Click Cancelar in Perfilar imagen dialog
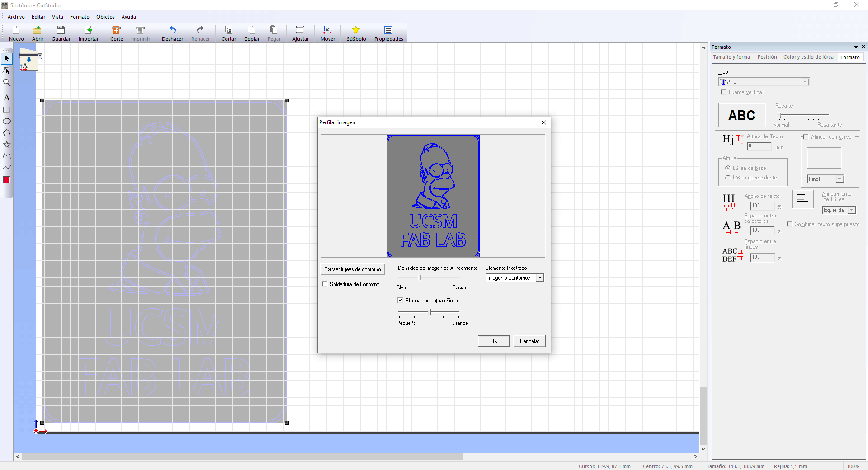868x470 pixels. (529, 341)
